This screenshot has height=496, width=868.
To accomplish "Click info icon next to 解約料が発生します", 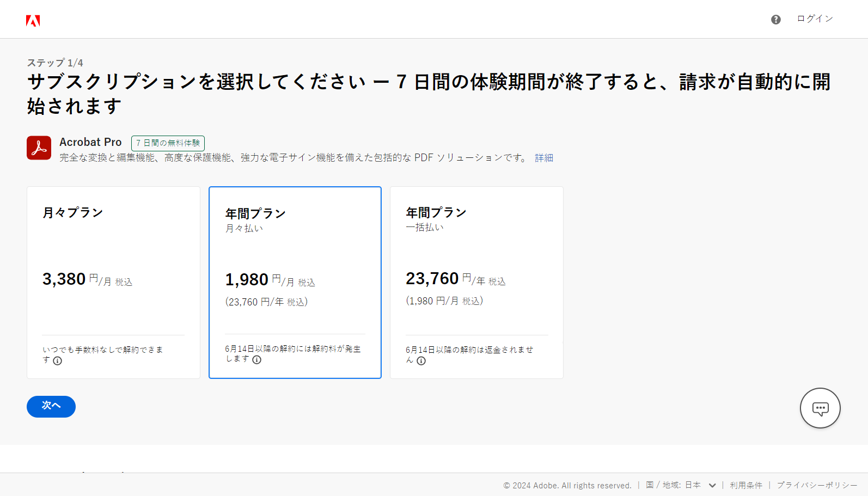I will [257, 360].
